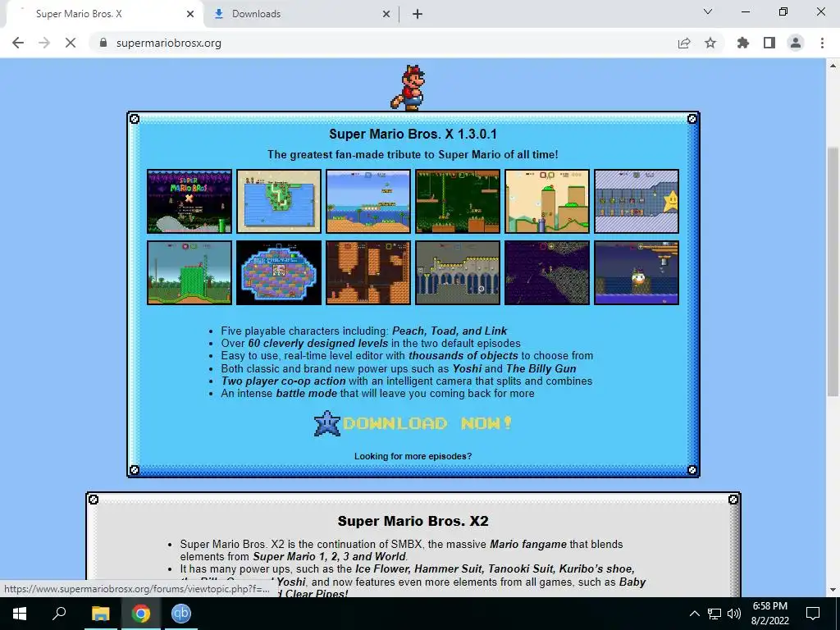840x630 pixels.
Task: Close the Super Mario Bros. X tab
Action: click(190, 14)
